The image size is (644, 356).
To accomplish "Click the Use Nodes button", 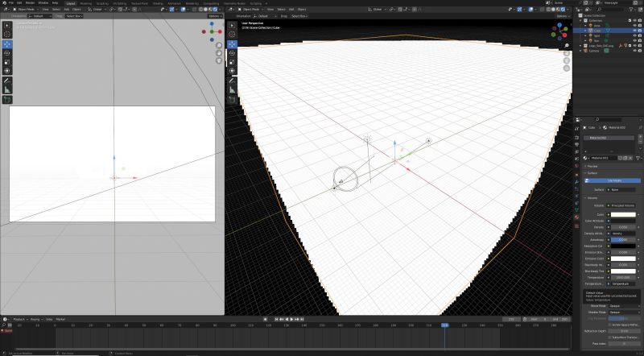I will 613,180.
